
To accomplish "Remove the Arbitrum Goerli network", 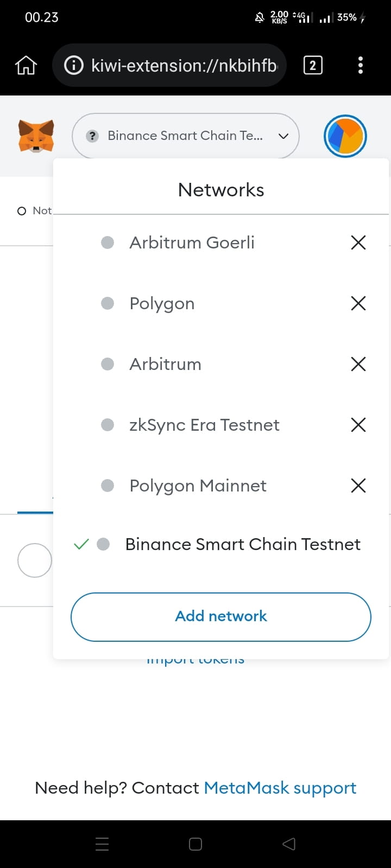I will pos(358,242).
